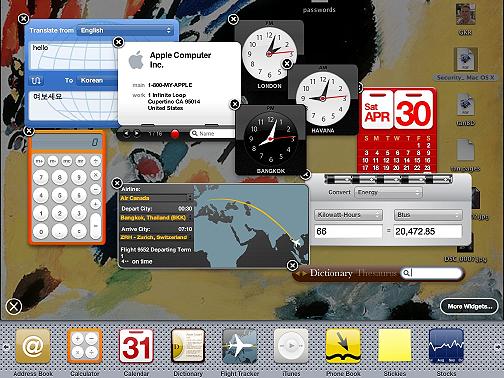Viewport: 504px width, 378px height.
Task: Click the calculator equals key
Action: 96,226
